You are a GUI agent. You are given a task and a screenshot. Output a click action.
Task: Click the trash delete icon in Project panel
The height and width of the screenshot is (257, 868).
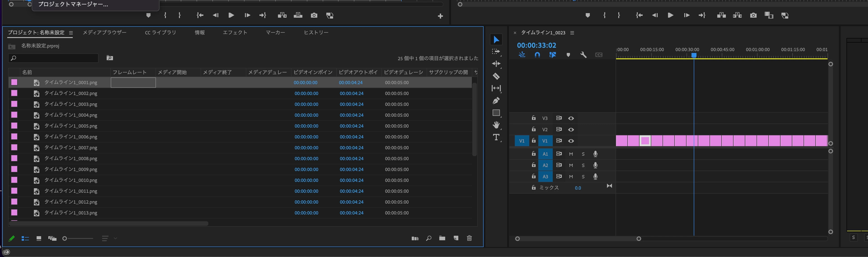point(469,238)
